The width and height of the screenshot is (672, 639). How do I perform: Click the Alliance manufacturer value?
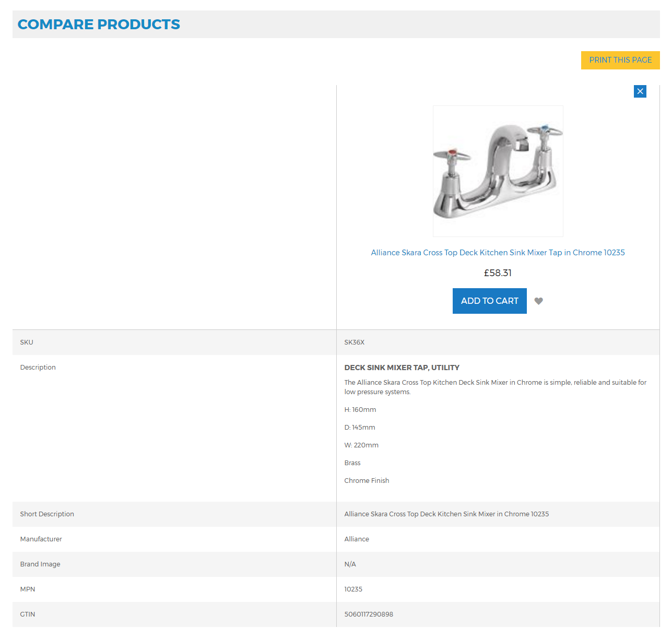click(357, 539)
